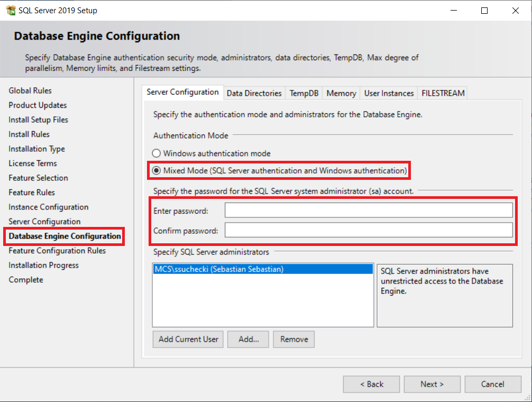
Task: Proceed with the Next button
Action: (432, 384)
